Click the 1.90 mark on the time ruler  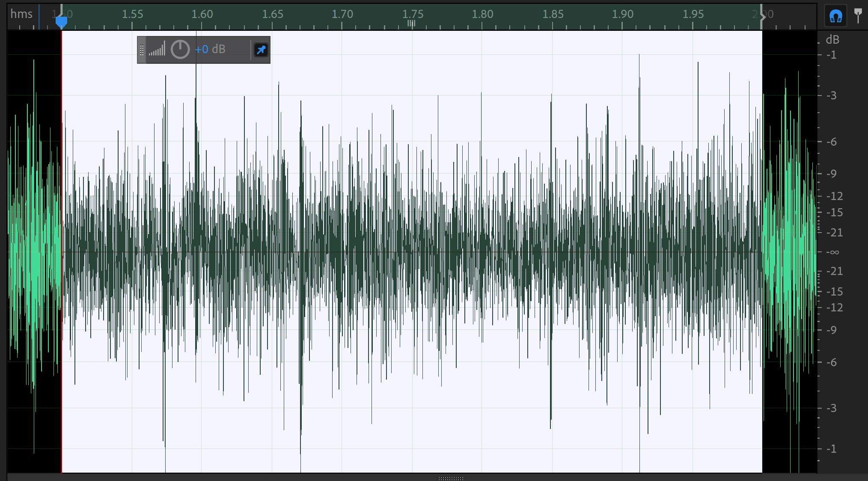point(622,14)
